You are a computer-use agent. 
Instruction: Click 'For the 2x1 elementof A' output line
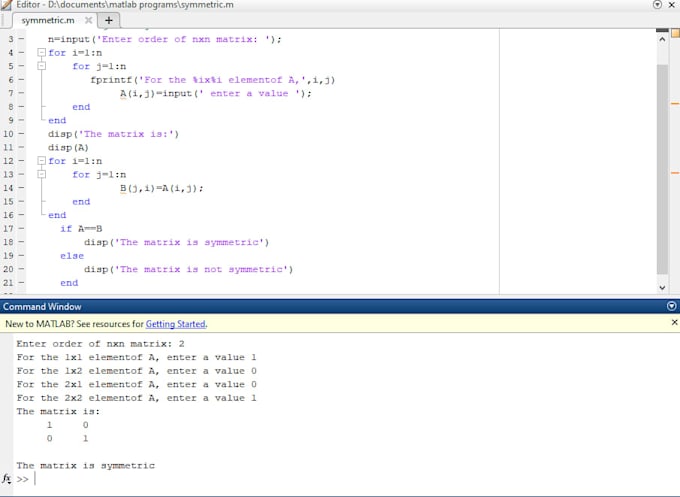coord(137,384)
